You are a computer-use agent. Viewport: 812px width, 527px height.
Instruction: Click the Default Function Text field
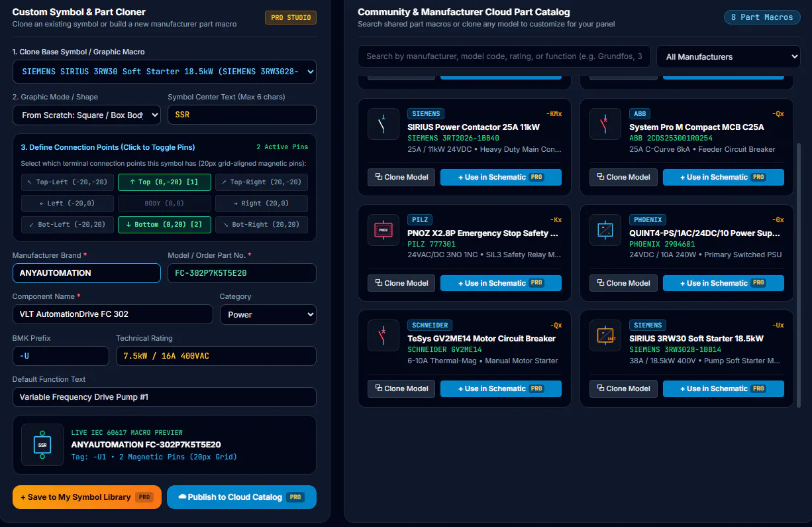point(164,397)
